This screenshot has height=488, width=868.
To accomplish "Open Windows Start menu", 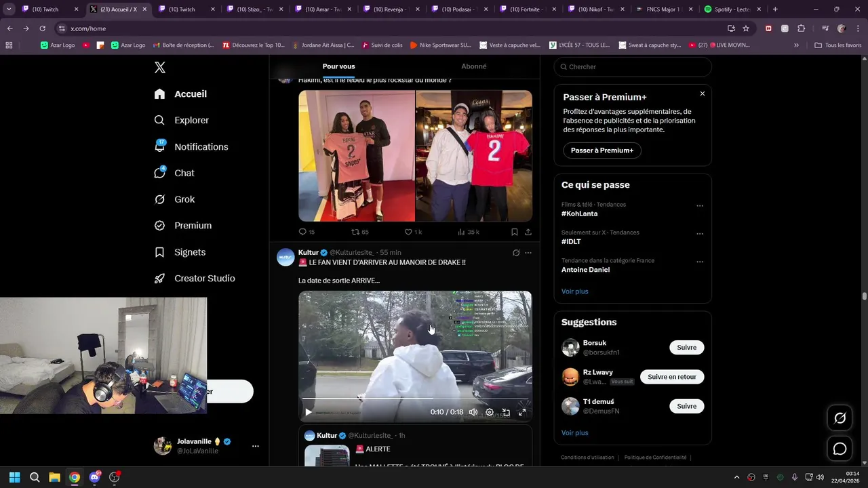I will [15, 477].
